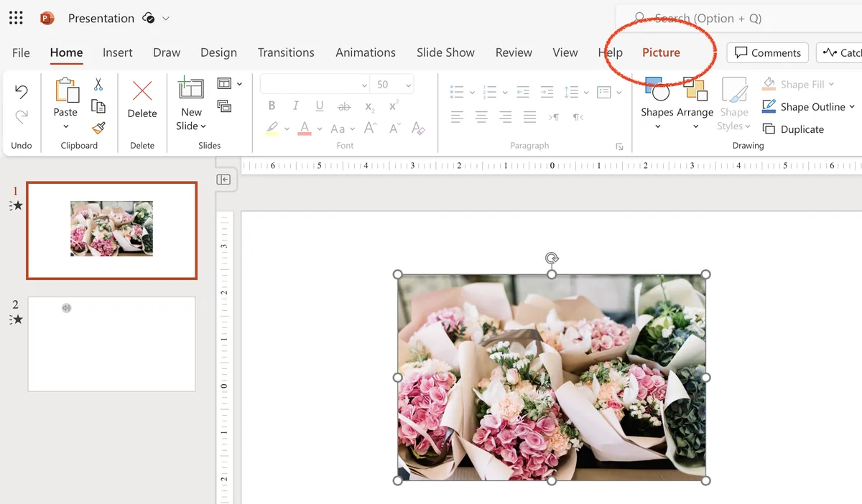Screen dimensions: 862x504
Task: Switch to the Insert tab
Action: [118, 52]
